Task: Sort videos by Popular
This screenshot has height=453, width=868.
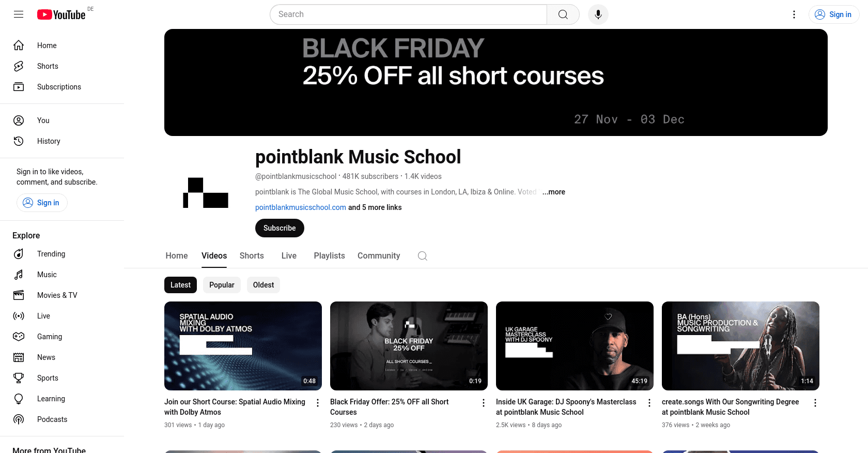Action: [222, 285]
